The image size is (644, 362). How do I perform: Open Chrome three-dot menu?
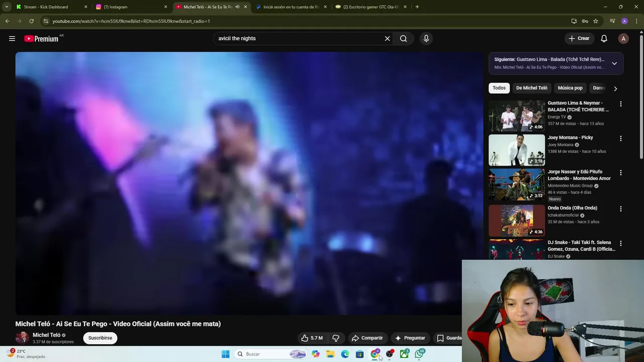(637, 21)
